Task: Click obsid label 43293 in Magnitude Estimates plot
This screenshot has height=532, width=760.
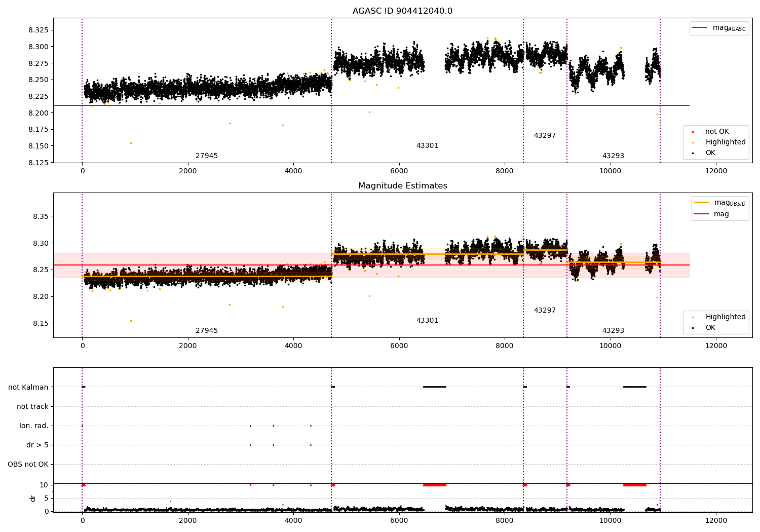Action: [613, 331]
